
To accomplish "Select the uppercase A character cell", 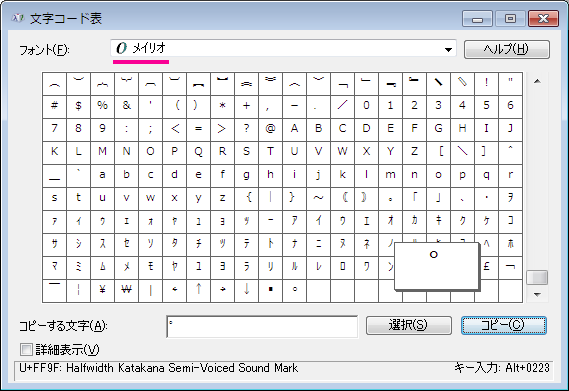I will 294,129.
